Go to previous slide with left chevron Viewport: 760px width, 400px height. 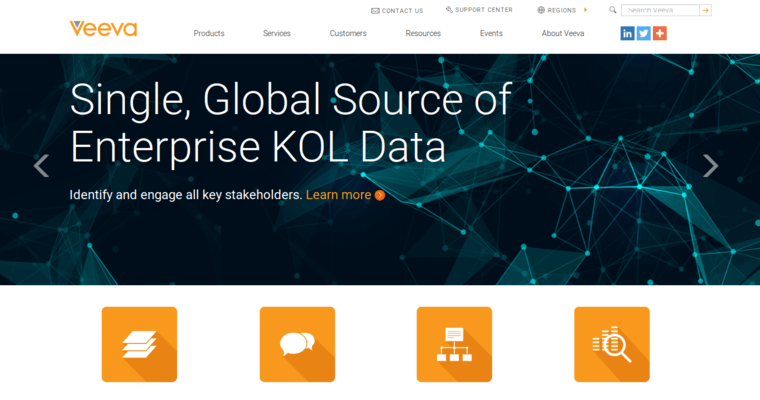tap(41, 166)
